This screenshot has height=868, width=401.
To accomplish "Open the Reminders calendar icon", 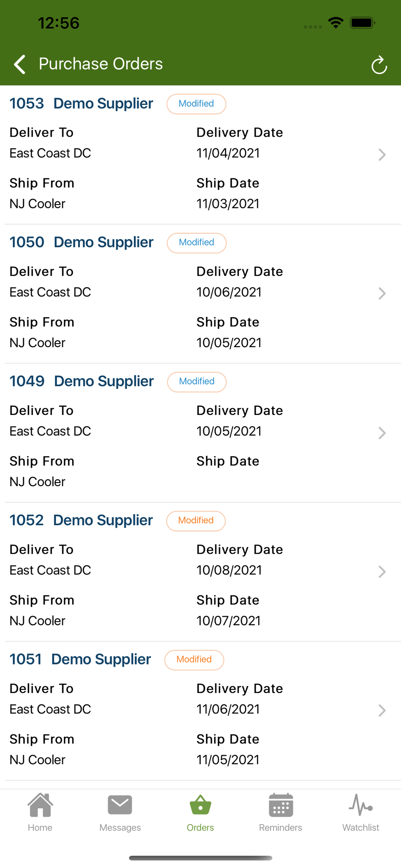I will pos(281,805).
